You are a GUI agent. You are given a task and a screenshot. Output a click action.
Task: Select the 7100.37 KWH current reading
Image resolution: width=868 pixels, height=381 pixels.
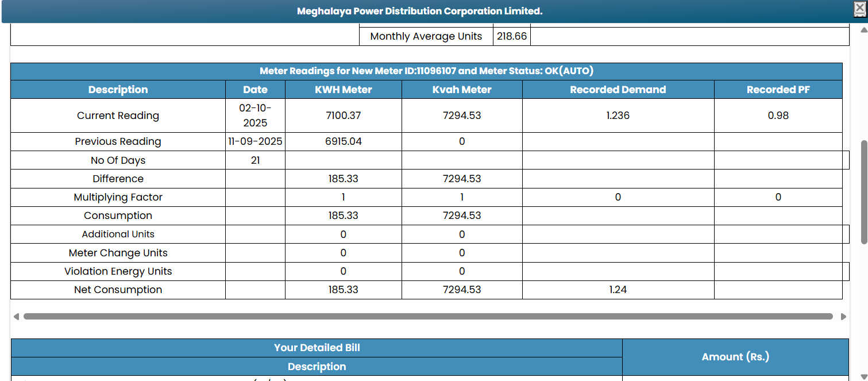click(x=344, y=116)
